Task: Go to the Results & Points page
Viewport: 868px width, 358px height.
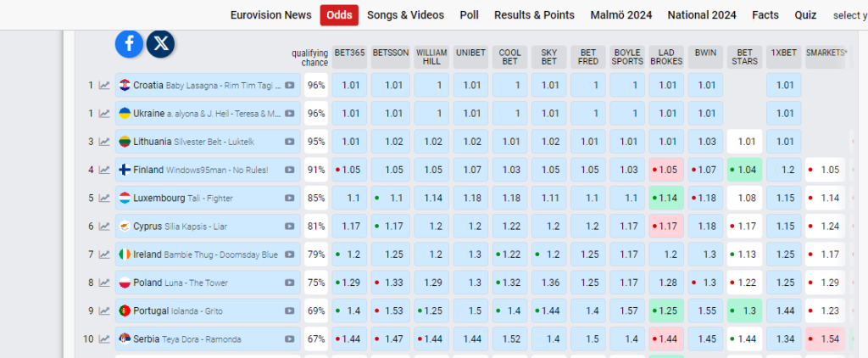Action: 534,14
